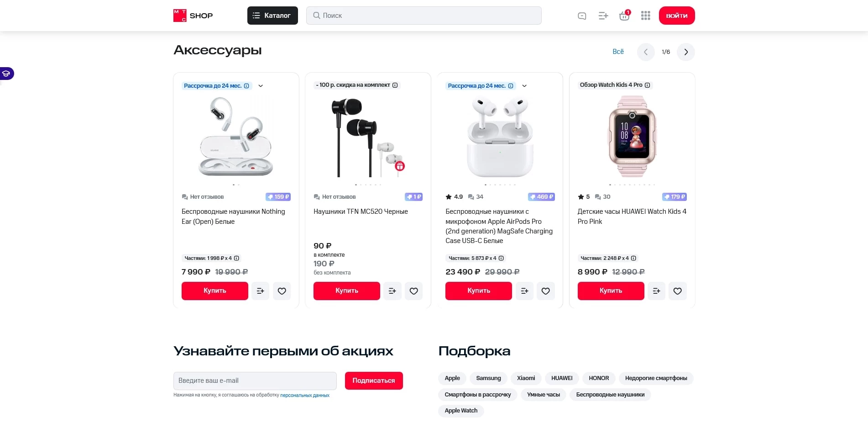Viewport: 868px width, 423px height.
Task: Expand AirPods Pro installment chevron
Action: [524, 85]
